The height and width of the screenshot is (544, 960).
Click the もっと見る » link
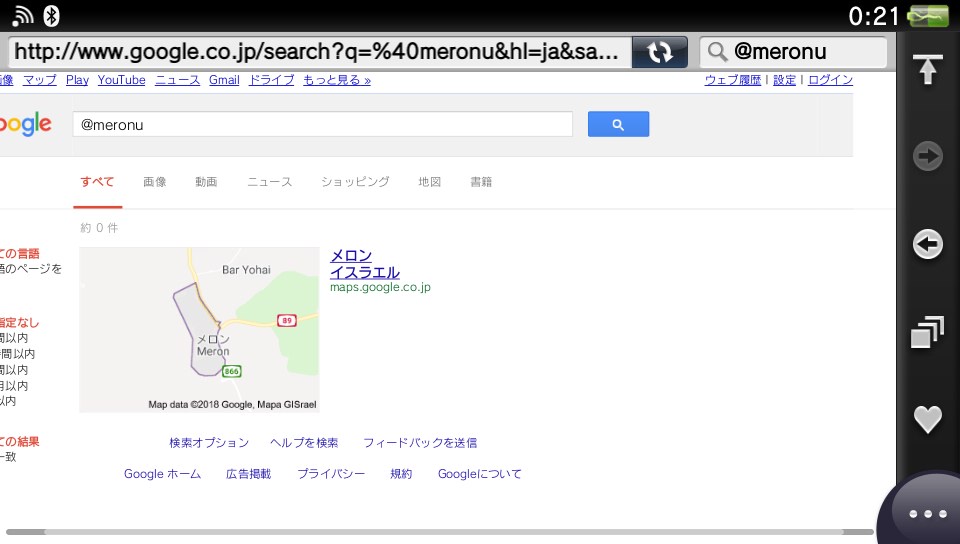(x=337, y=80)
